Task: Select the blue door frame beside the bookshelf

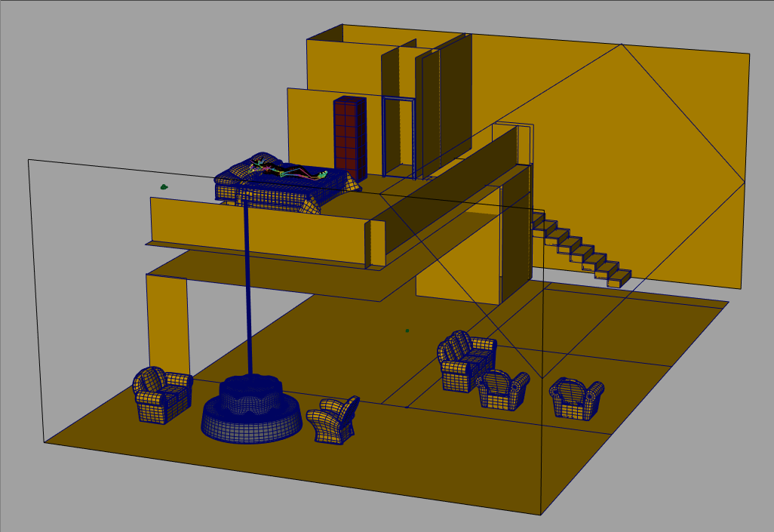Action: (x=398, y=137)
